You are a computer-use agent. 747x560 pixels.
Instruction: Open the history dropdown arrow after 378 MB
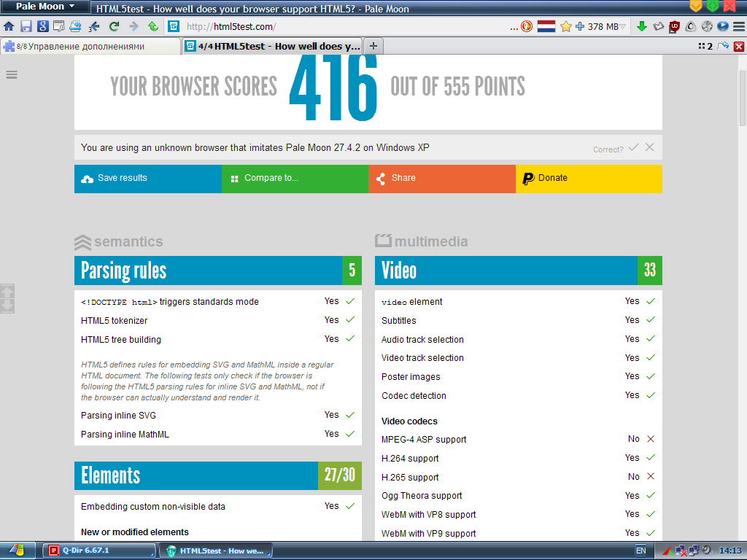[622, 27]
